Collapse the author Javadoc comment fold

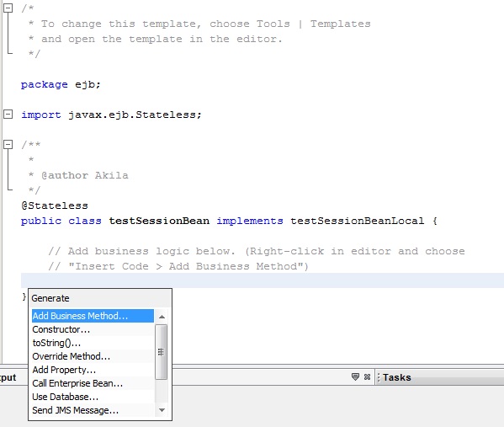(8, 145)
